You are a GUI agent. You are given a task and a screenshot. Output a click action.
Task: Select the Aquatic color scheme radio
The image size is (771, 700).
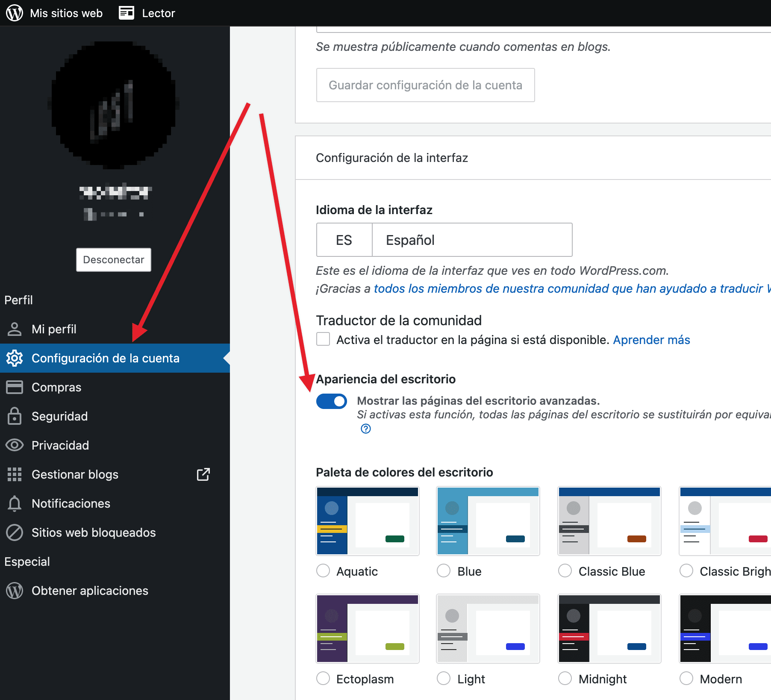pyautogui.click(x=323, y=571)
